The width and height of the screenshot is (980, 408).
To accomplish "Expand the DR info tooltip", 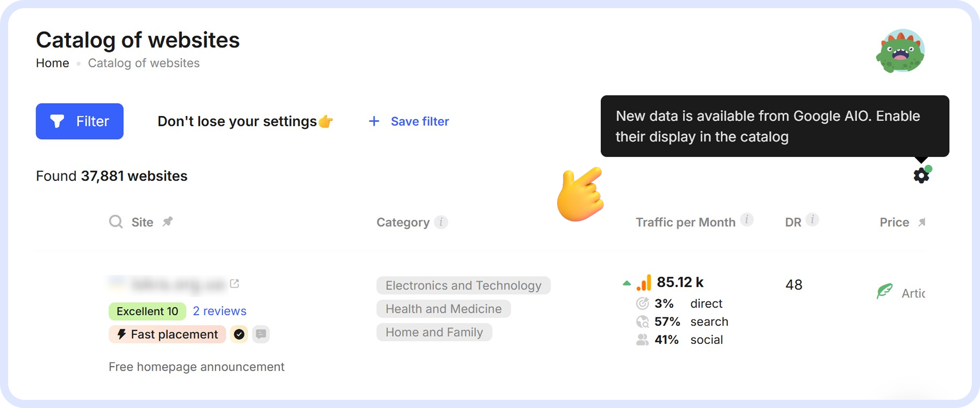I will coord(813,220).
